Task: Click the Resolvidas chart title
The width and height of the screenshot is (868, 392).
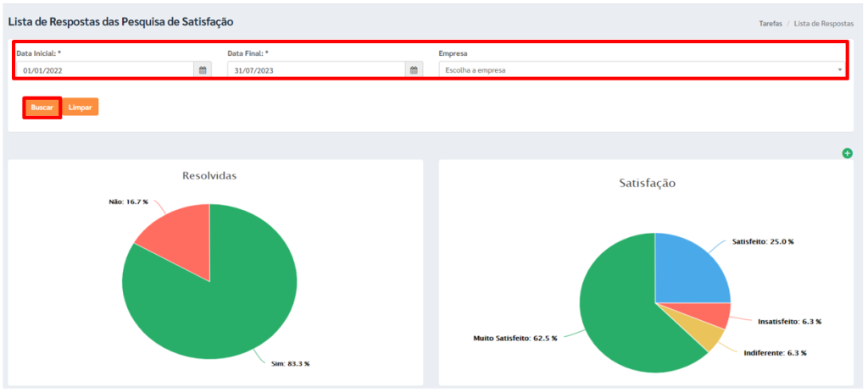Action: click(x=210, y=176)
